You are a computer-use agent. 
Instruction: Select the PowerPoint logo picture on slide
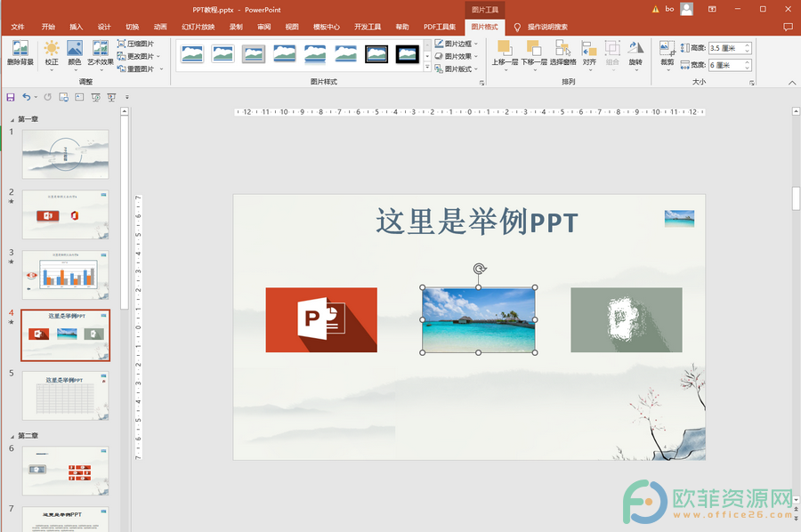(x=321, y=319)
